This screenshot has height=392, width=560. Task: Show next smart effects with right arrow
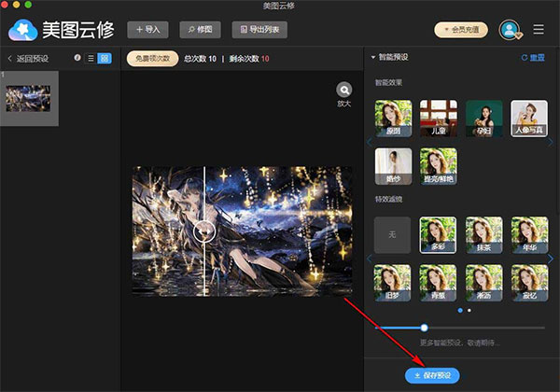pyautogui.click(x=550, y=143)
